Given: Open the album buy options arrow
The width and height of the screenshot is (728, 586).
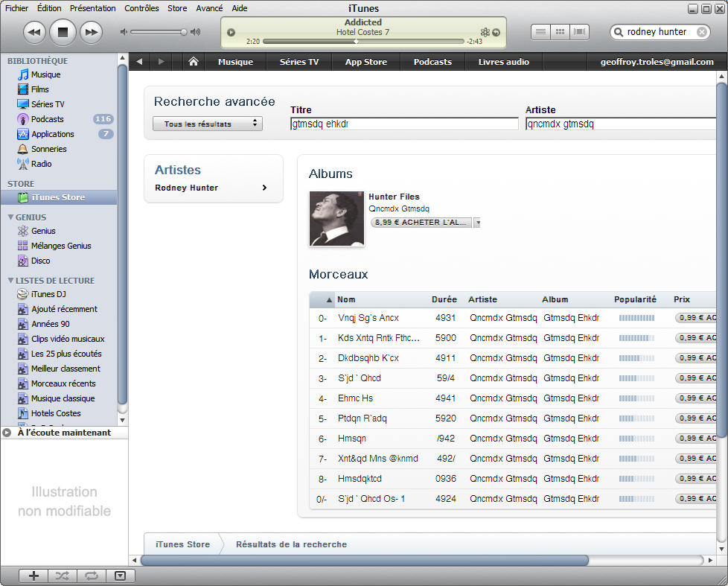Looking at the screenshot, I should pos(478,223).
